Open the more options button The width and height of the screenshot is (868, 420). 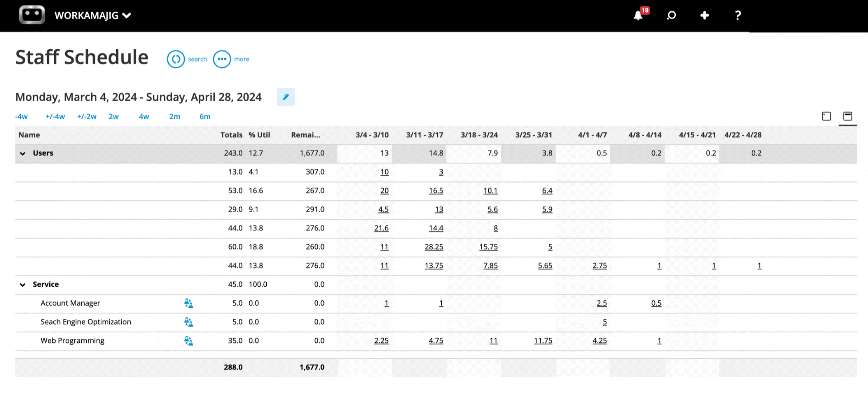pos(222,59)
